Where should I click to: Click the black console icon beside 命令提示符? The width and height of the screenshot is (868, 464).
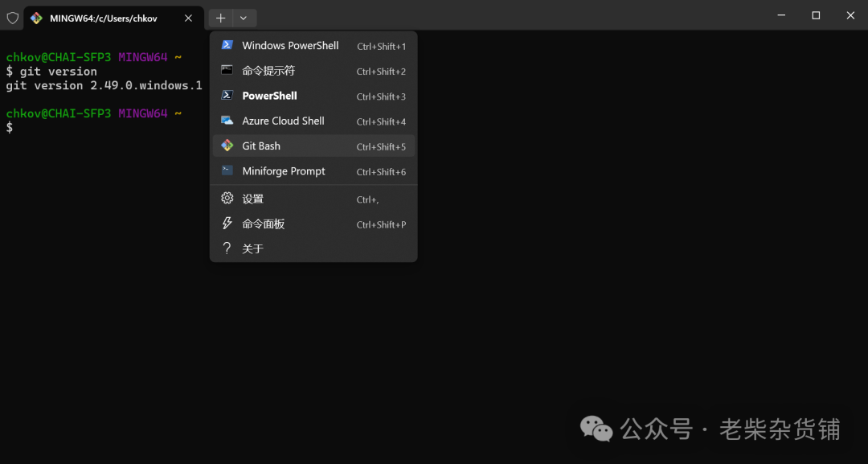pos(227,70)
